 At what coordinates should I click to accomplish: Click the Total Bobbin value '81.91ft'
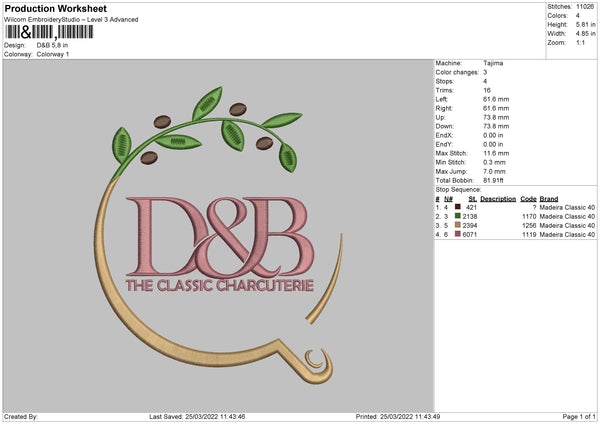pos(493,180)
